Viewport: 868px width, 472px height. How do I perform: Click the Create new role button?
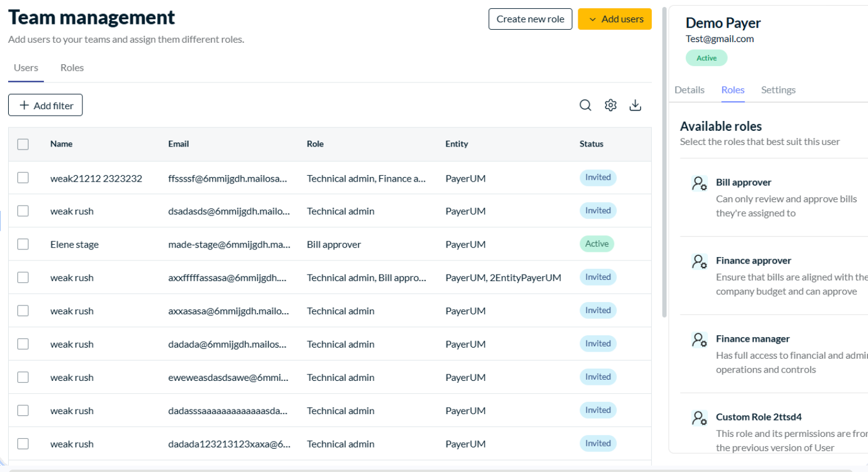tap(530, 19)
